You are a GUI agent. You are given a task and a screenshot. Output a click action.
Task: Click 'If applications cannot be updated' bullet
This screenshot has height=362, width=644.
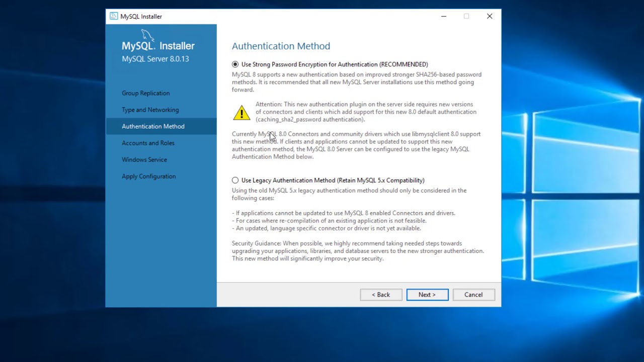(344, 213)
